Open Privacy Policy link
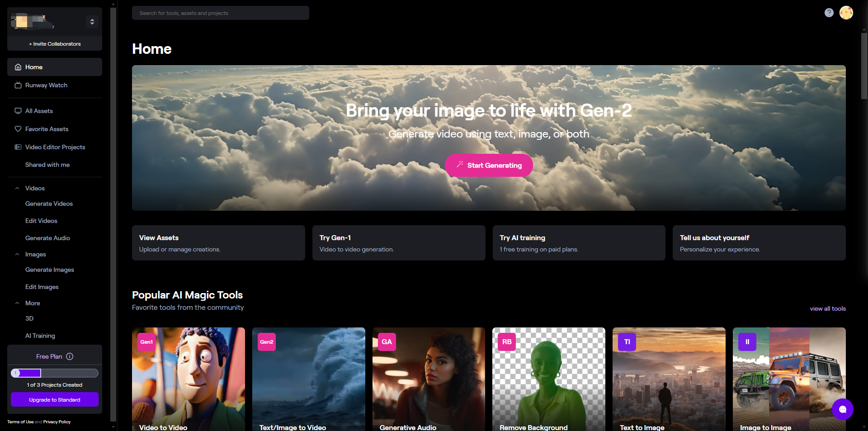 (x=57, y=422)
